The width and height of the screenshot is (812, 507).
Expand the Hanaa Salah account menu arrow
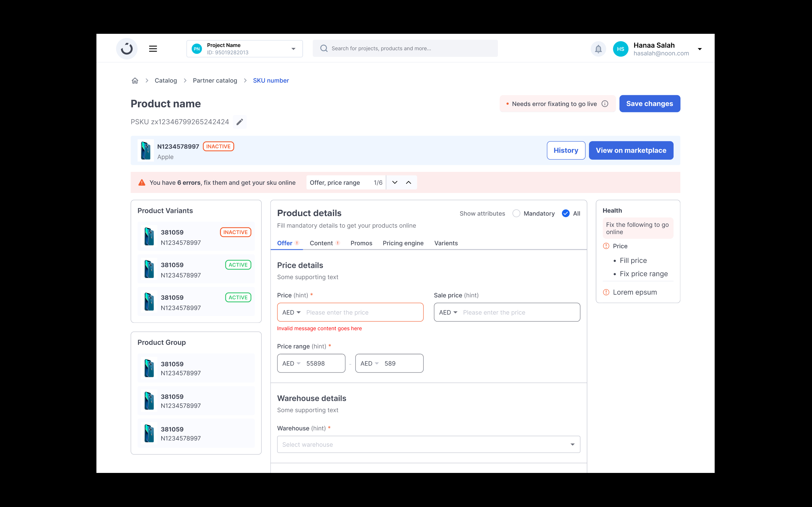point(700,49)
